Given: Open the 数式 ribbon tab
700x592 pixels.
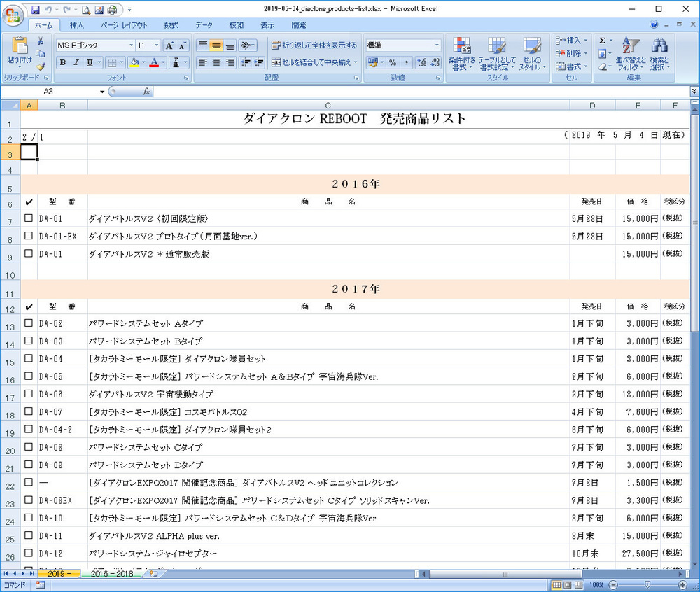Looking at the screenshot, I should click(171, 25).
